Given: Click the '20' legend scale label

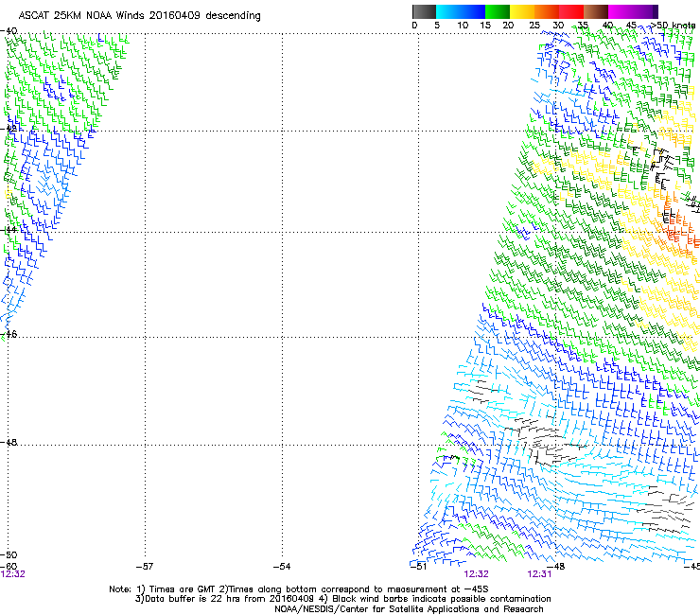Looking at the screenshot, I should [508, 26].
